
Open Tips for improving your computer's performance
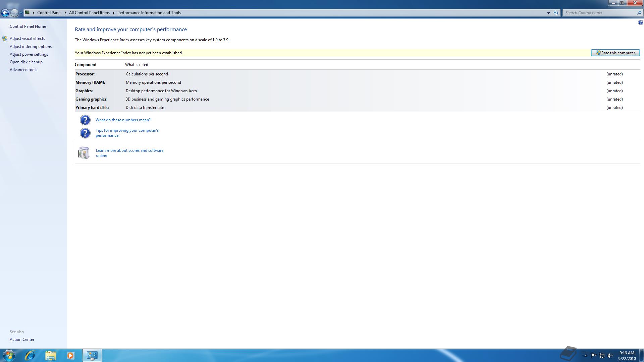point(127,133)
